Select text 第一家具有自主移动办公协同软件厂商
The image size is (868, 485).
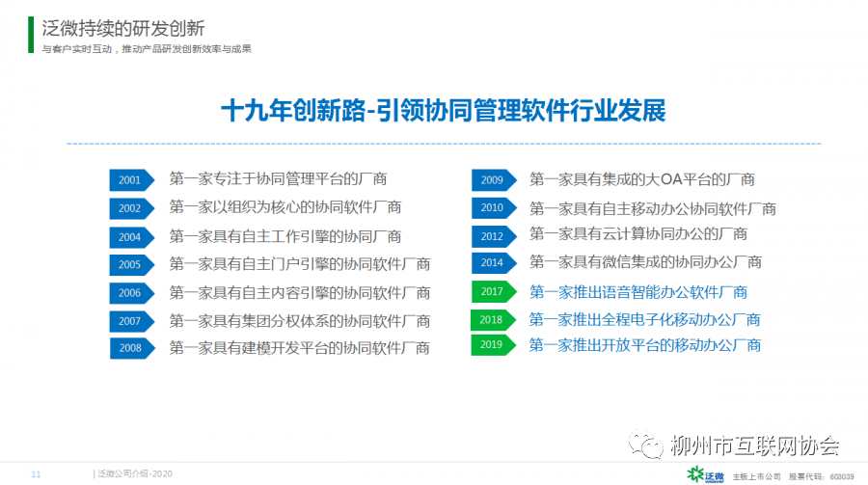[653, 208]
